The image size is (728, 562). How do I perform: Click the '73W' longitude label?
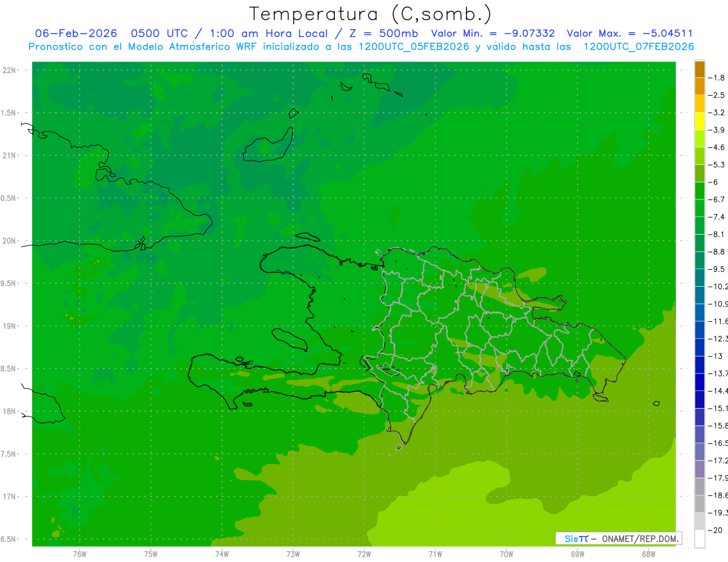(293, 554)
